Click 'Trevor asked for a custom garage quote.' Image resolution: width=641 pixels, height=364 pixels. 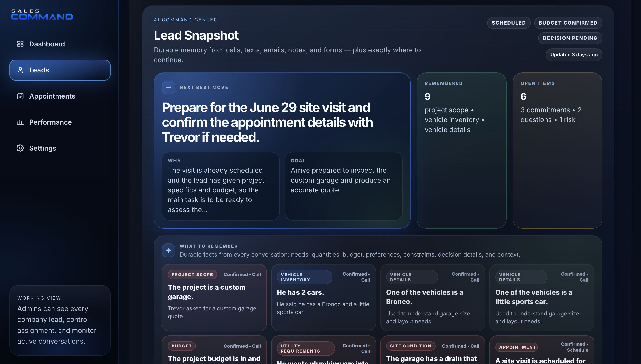212,312
